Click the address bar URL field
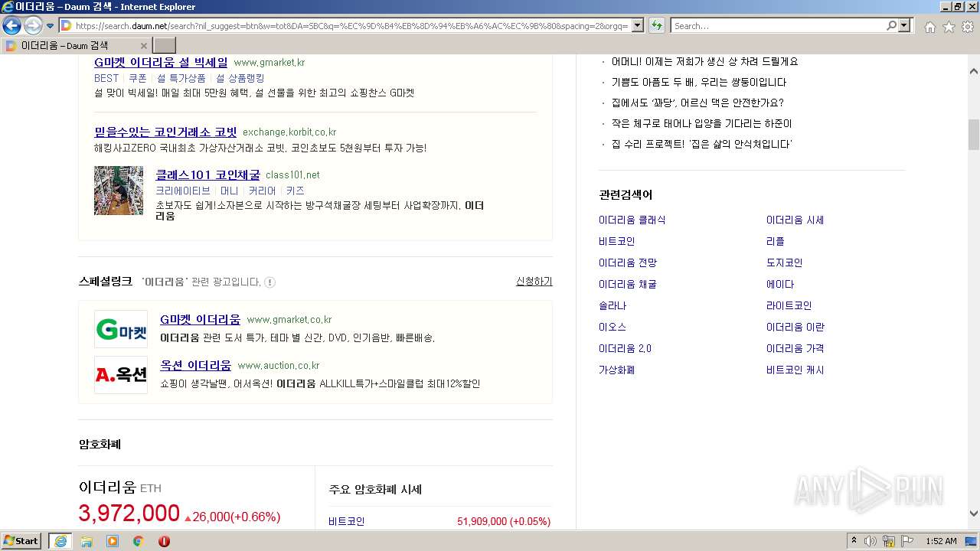 351,26
